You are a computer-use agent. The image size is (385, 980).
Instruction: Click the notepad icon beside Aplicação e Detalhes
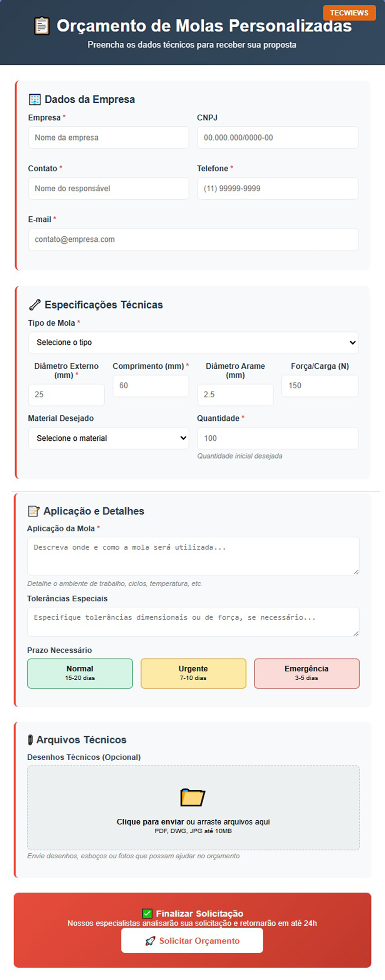click(33, 511)
